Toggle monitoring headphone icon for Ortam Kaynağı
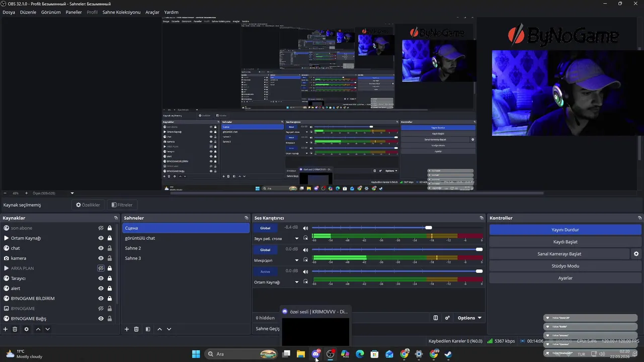This screenshot has width=644, height=362. [305, 282]
